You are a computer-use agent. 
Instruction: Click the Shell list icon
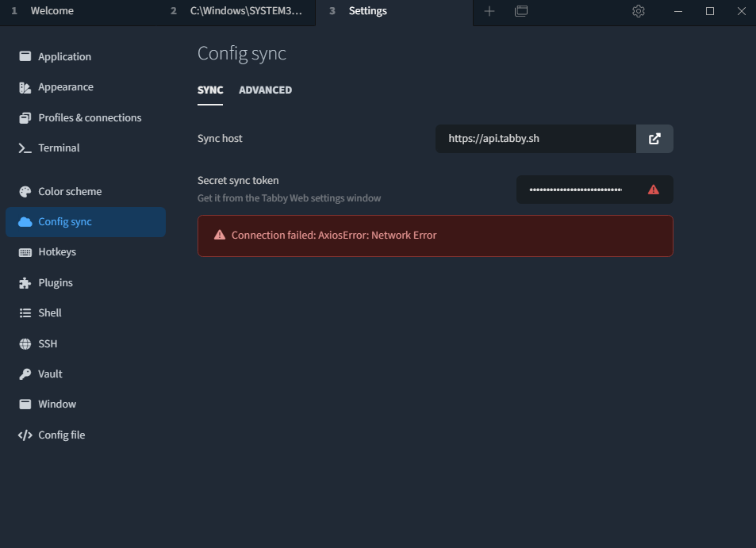pos(25,312)
